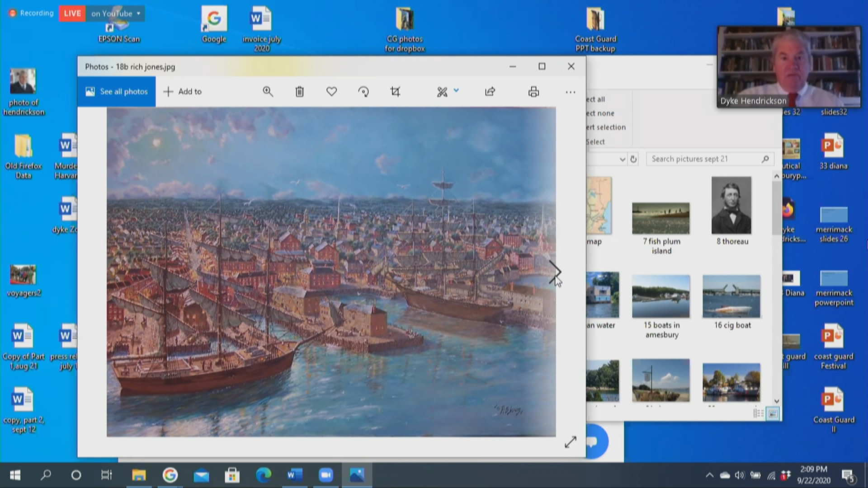Print the photo using printer icon

click(533, 92)
